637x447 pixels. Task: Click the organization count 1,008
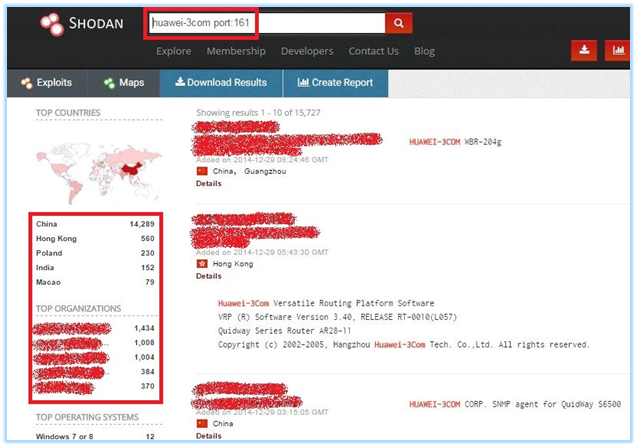(144, 343)
